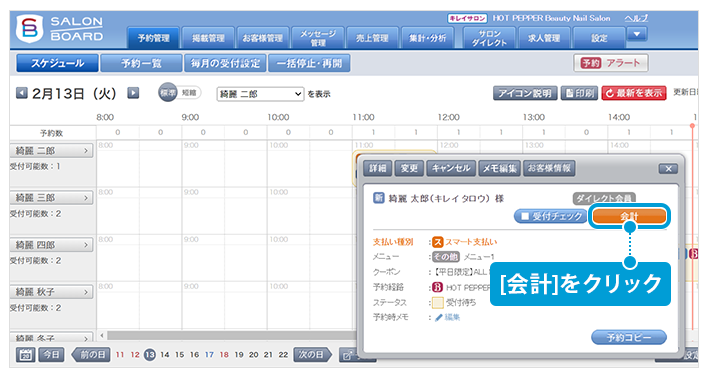The height and width of the screenshot is (378, 710).
Task: Check the 受付チェック checkbox
Action: [525, 216]
